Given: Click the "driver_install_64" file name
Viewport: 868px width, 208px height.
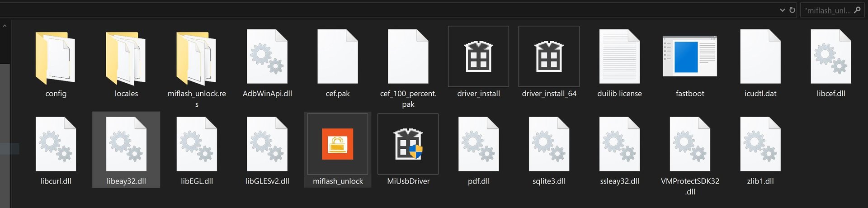Looking at the screenshot, I should [549, 94].
